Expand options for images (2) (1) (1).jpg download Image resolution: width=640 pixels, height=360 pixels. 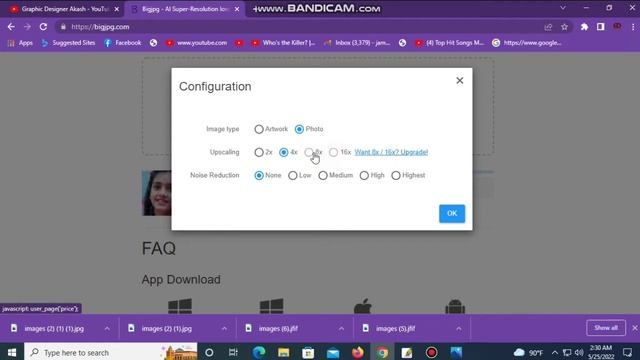point(107,329)
